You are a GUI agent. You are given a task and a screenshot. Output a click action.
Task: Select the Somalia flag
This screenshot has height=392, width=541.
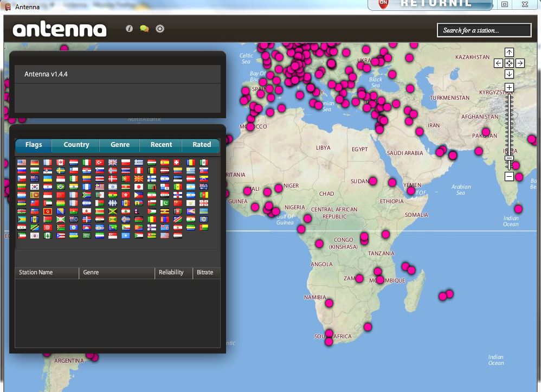[126, 236]
